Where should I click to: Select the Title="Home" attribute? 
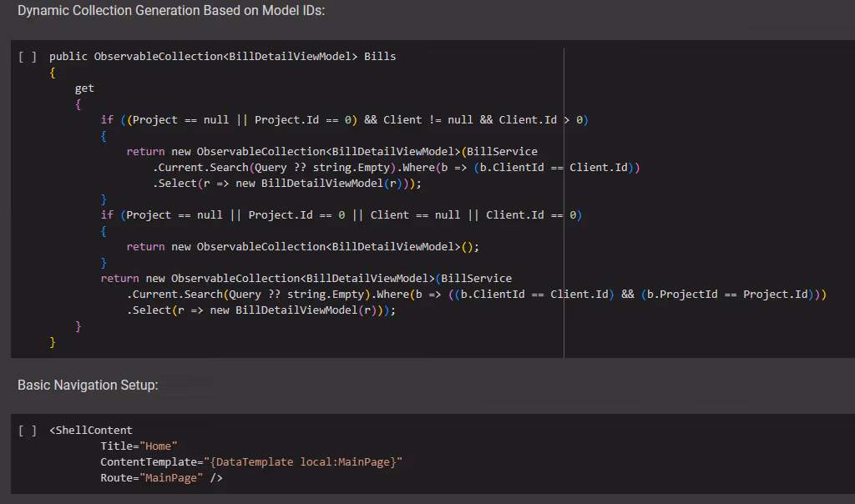(139, 446)
